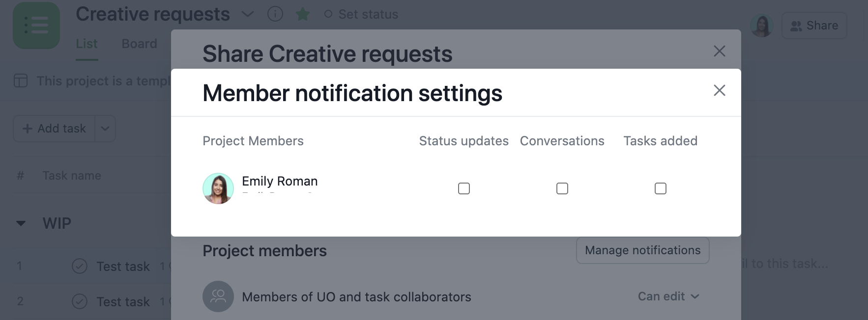
Task: Click Emily Roman's avatar in members list
Action: (x=218, y=188)
